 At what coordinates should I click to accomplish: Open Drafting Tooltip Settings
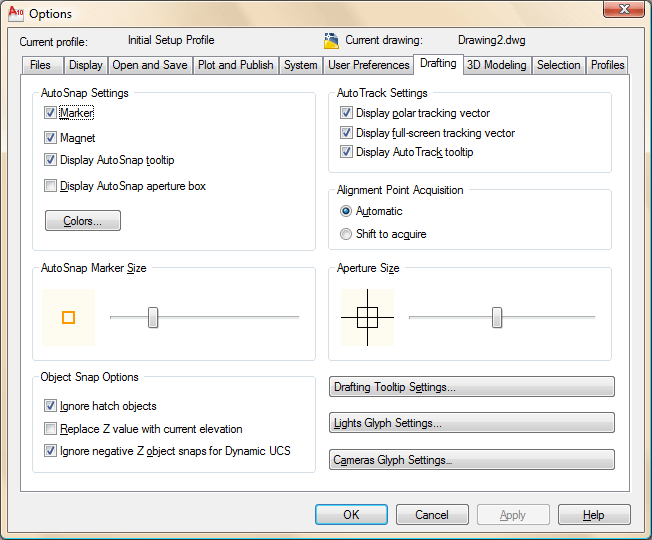click(x=472, y=387)
